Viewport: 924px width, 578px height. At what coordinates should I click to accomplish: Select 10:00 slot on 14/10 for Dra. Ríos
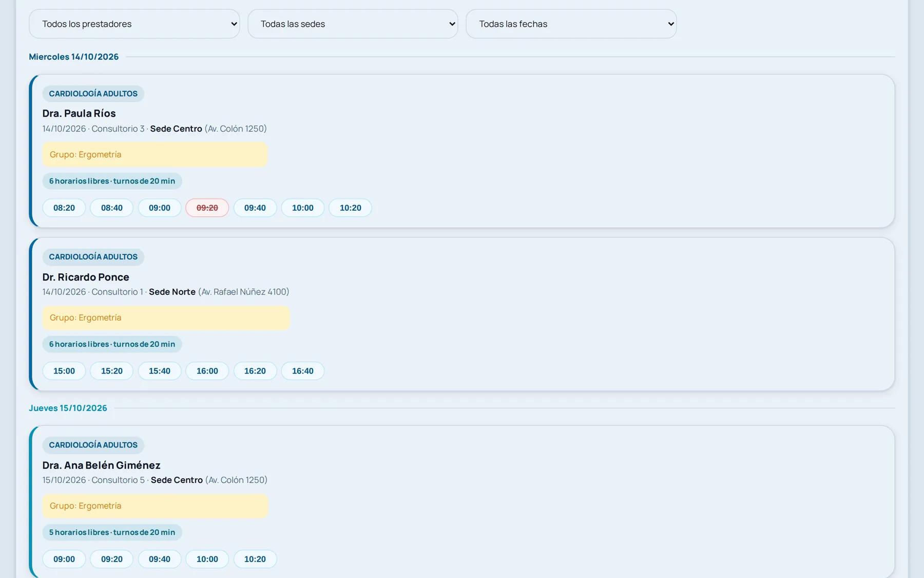pyautogui.click(x=303, y=208)
